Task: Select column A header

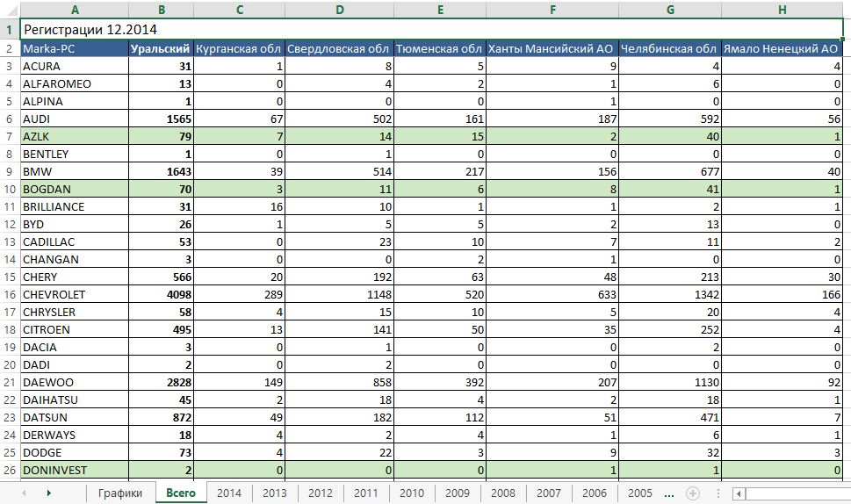Action: tap(75, 10)
